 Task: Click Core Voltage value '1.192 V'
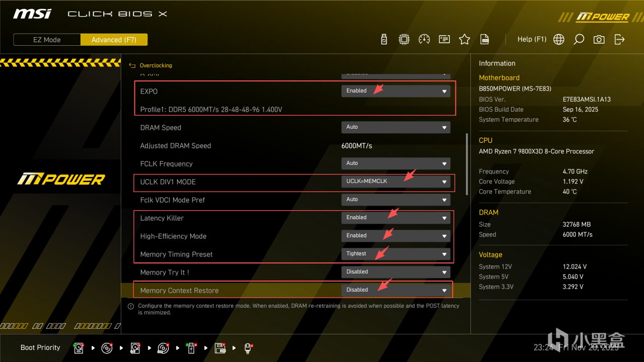pos(573,182)
